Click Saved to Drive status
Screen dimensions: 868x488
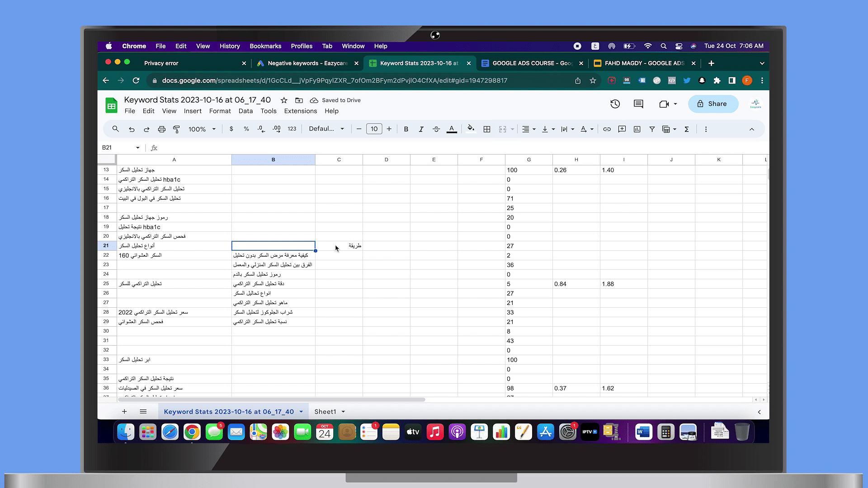click(x=335, y=100)
